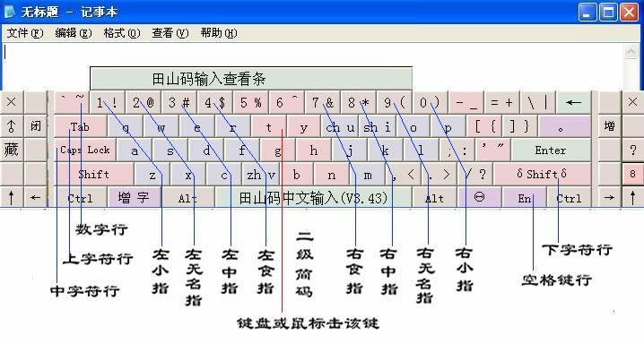The image size is (644, 344).
Task: Tap the a key
Action: click(x=135, y=150)
